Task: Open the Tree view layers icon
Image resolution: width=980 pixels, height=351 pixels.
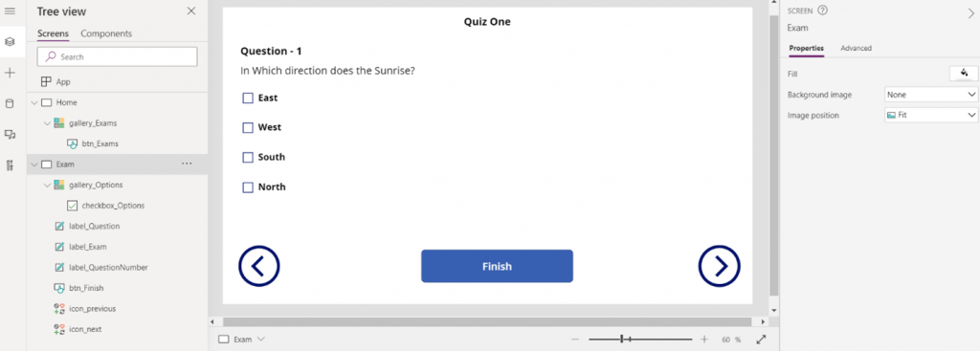Action: click(x=10, y=42)
